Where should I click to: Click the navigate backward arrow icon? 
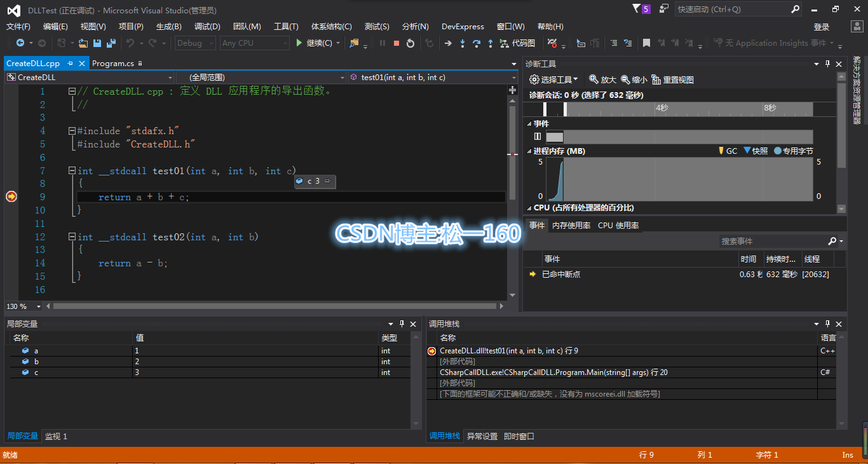click(20, 43)
